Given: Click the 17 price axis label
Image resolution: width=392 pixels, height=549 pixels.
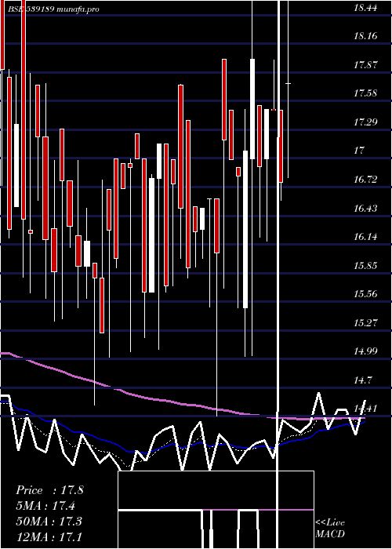Looking at the screenshot, I should [x=359, y=151].
